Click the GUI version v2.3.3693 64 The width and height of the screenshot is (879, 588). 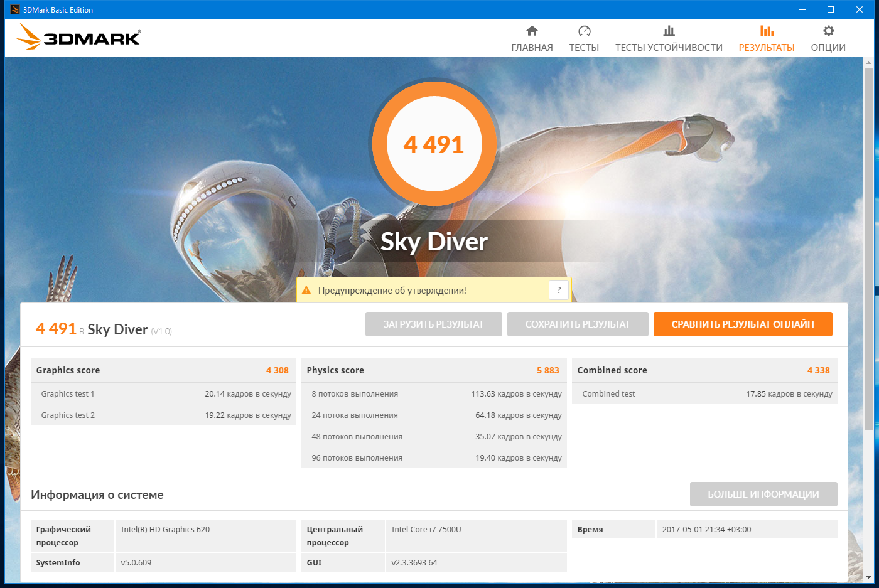pyautogui.click(x=414, y=563)
